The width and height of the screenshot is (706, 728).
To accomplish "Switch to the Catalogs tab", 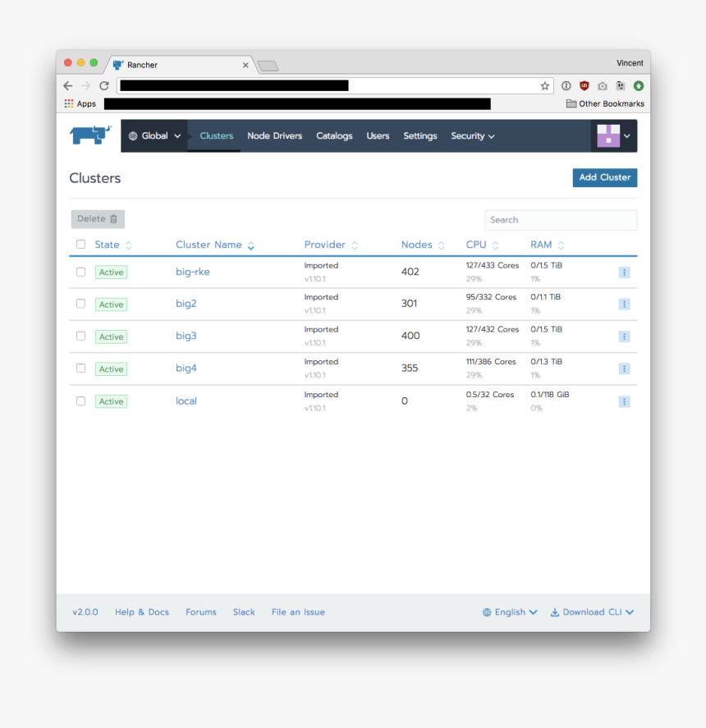I will click(334, 136).
